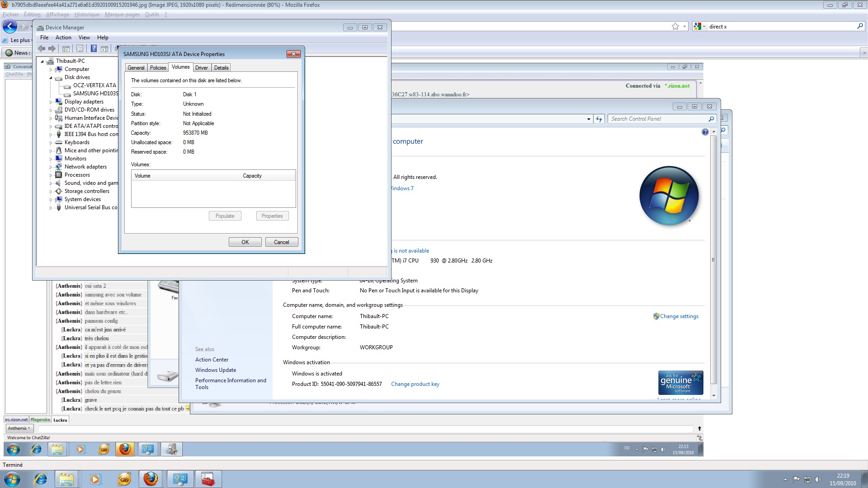Click the ChatZilla message input box

[365, 428]
